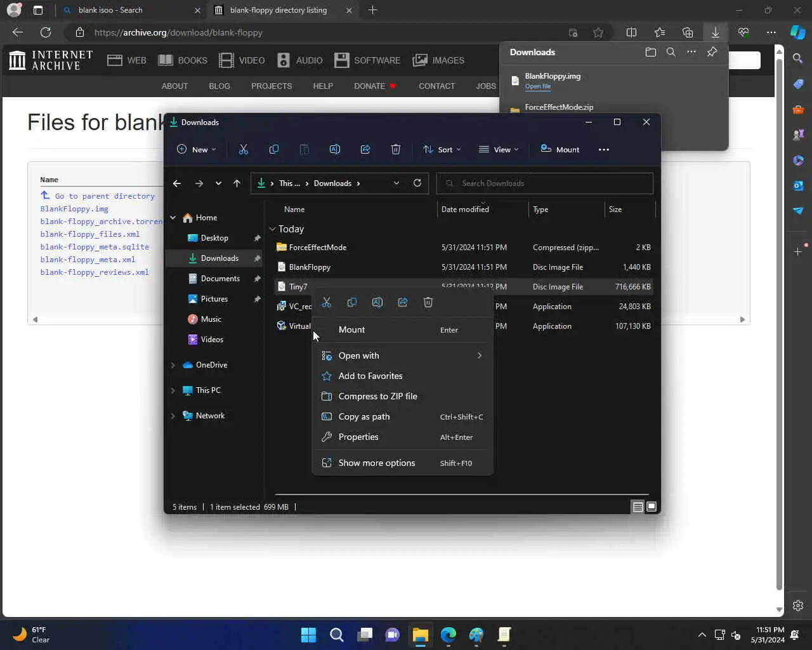Select Pictures in navigation pane
This screenshot has width=812, height=650.
point(214,299)
